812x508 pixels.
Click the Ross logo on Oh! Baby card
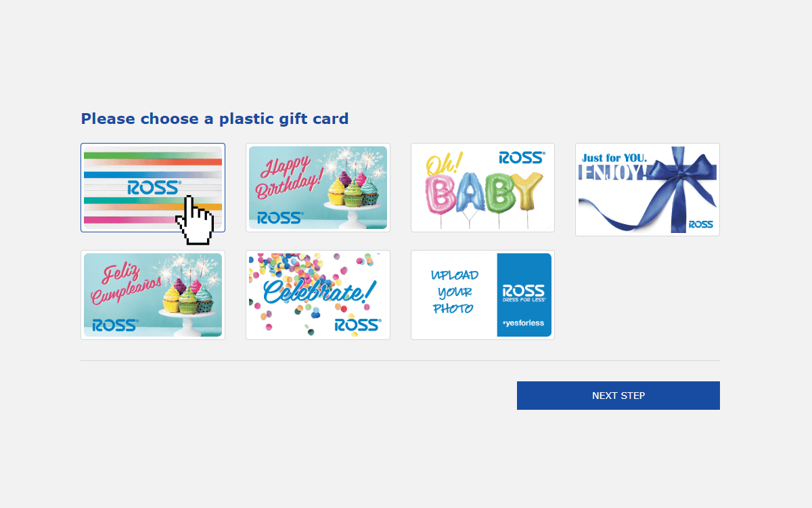pyautogui.click(x=522, y=158)
